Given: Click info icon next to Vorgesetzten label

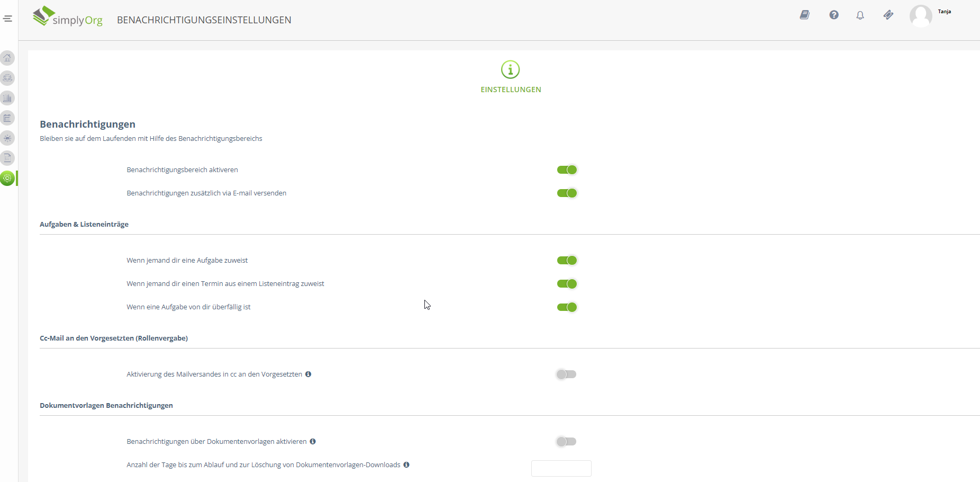Looking at the screenshot, I should click(308, 374).
